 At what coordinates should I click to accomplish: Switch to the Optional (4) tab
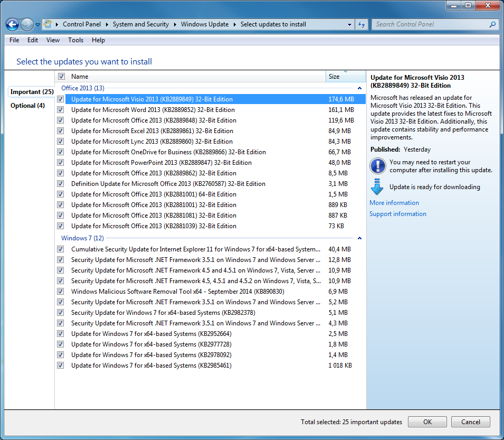(27, 106)
